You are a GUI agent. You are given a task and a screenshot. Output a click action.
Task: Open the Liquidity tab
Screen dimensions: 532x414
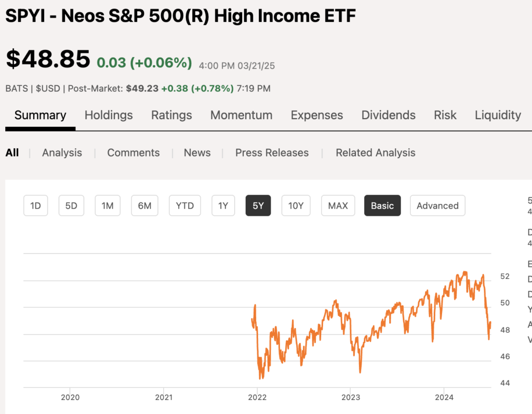pos(498,115)
